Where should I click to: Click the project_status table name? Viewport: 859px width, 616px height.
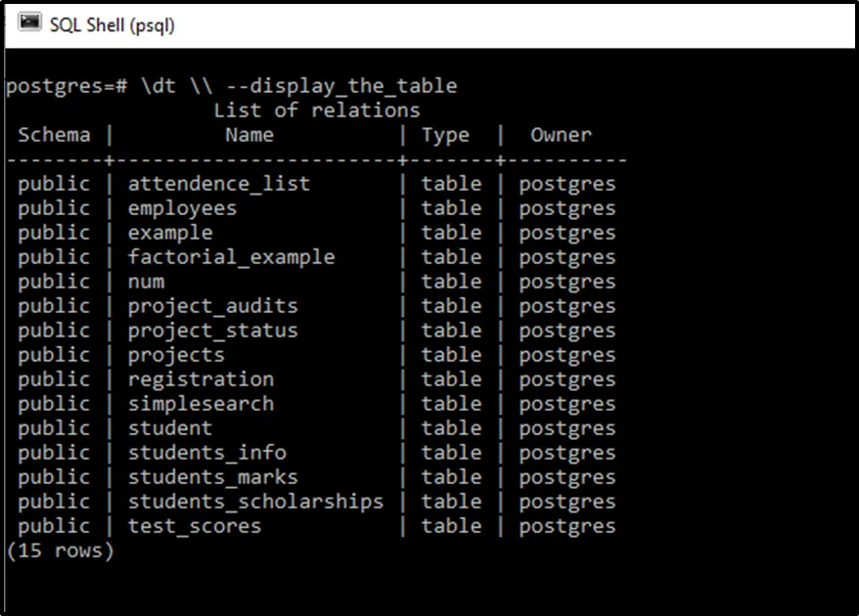[212, 330]
